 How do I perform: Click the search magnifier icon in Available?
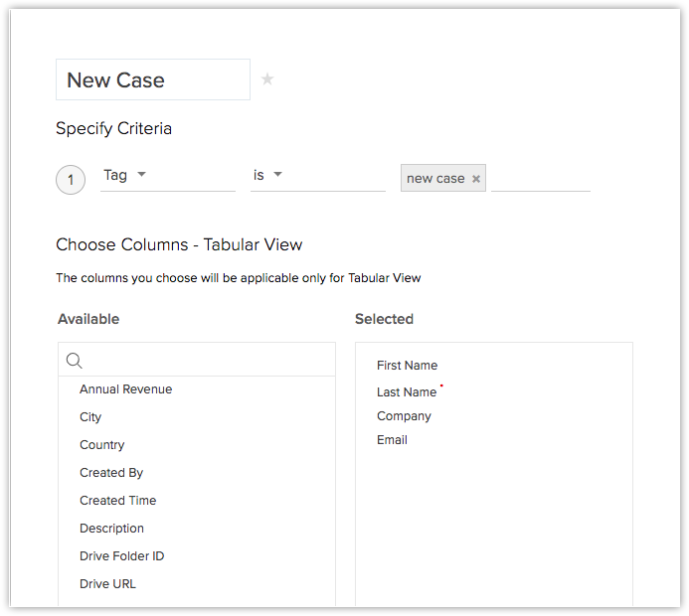(74, 361)
